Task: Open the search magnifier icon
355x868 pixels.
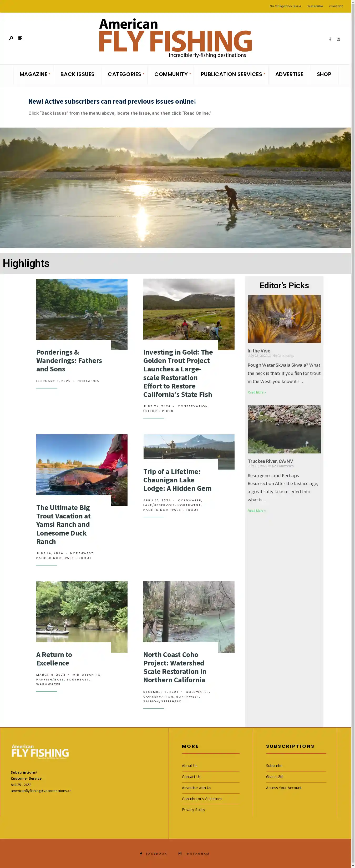Action: click(11, 38)
